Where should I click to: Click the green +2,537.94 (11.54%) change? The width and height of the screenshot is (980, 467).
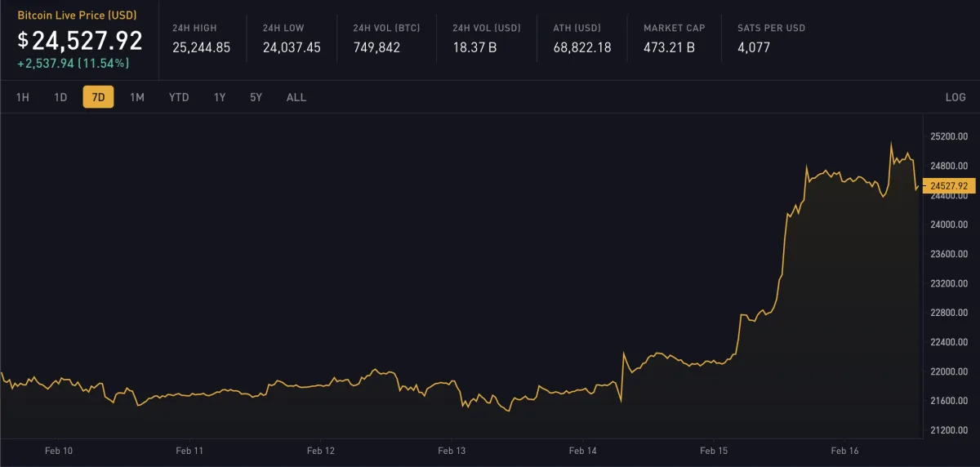73,63
